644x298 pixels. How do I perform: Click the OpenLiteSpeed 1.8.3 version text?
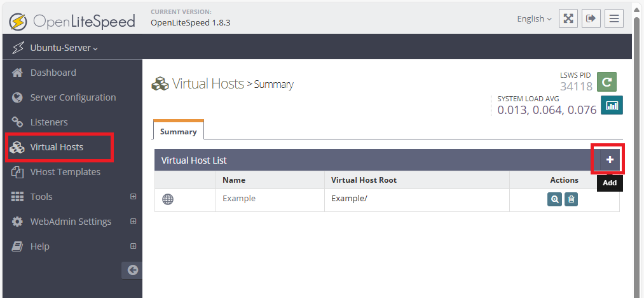click(191, 23)
